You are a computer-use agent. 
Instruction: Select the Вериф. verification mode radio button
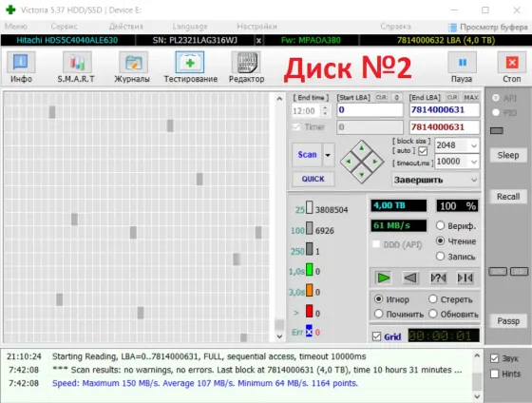coord(440,225)
